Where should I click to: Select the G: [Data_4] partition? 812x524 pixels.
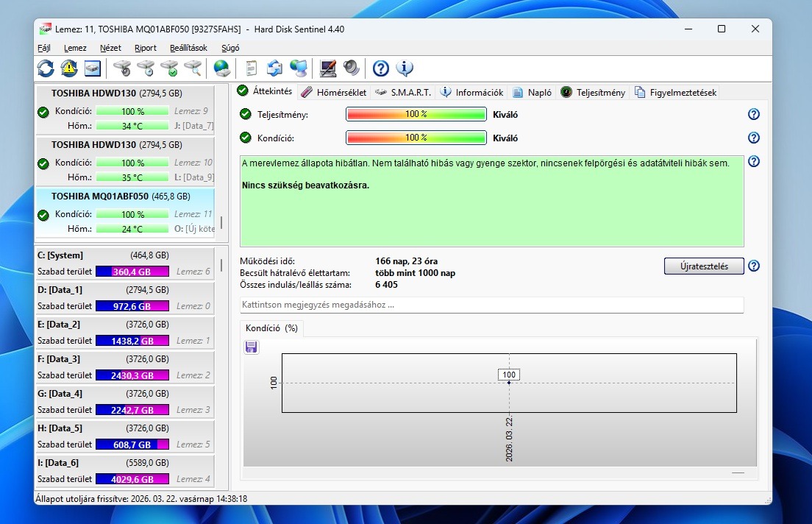coord(125,402)
